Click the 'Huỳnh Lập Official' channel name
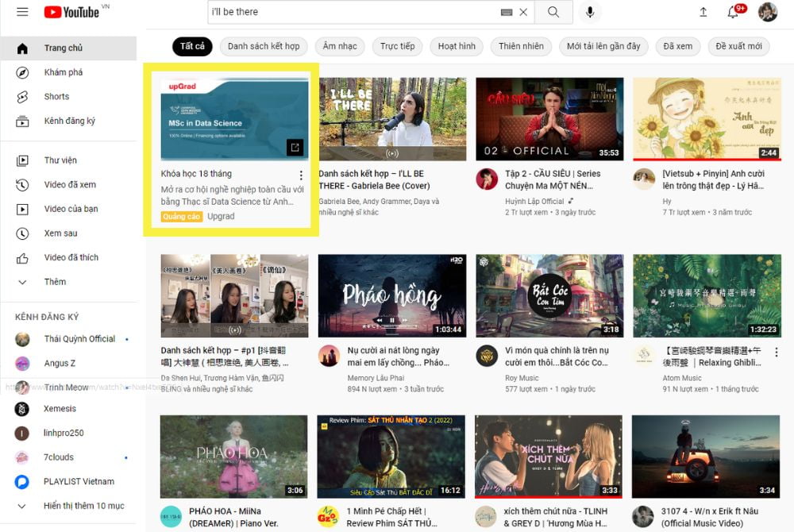Image resolution: width=794 pixels, height=532 pixels. (x=534, y=202)
